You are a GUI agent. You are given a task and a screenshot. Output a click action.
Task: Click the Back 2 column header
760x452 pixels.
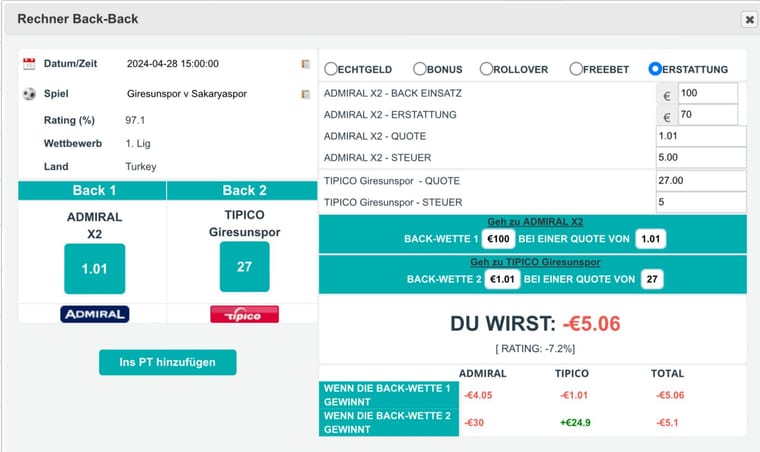pos(242,190)
